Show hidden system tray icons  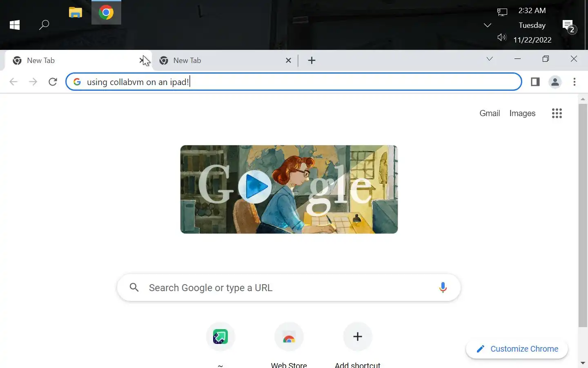pyautogui.click(x=488, y=25)
